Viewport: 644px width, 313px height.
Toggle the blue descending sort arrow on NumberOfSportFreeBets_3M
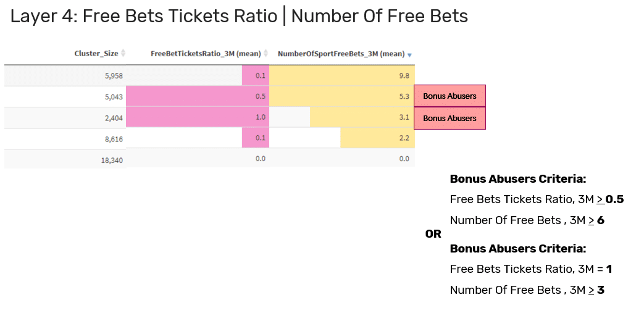[409, 54]
